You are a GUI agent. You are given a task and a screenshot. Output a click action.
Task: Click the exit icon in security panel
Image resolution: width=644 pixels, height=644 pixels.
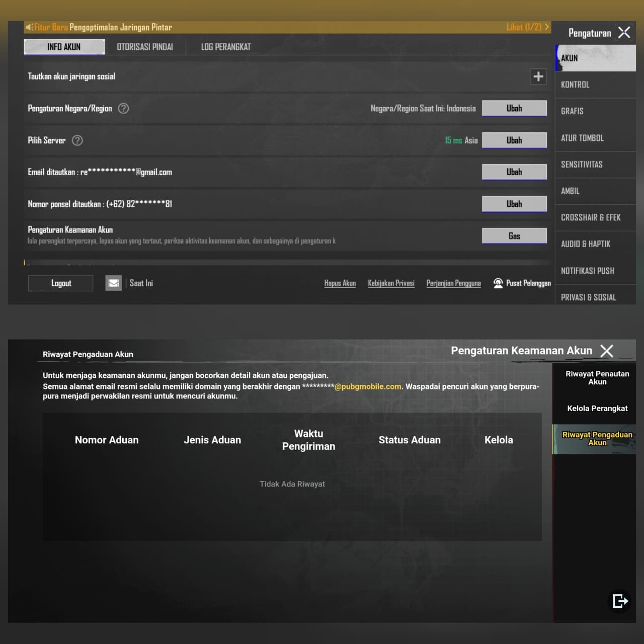tap(620, 601)
